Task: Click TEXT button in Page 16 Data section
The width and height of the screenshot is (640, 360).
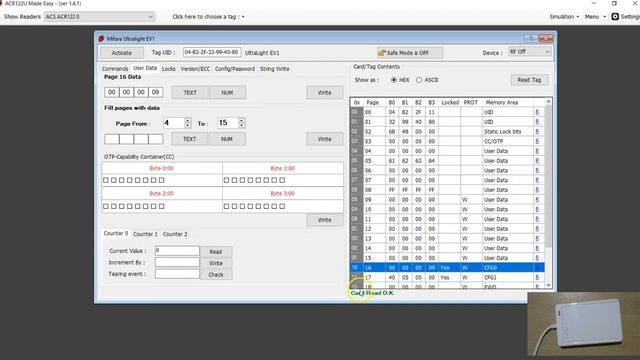Action: (190, 93)
